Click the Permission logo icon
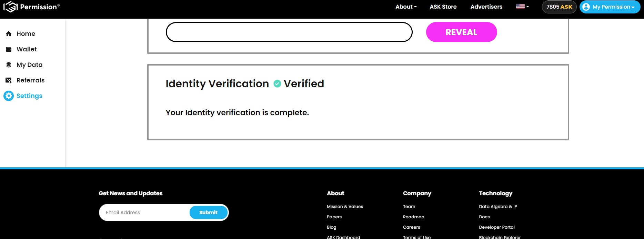644x239 pixels. point(10,7)
